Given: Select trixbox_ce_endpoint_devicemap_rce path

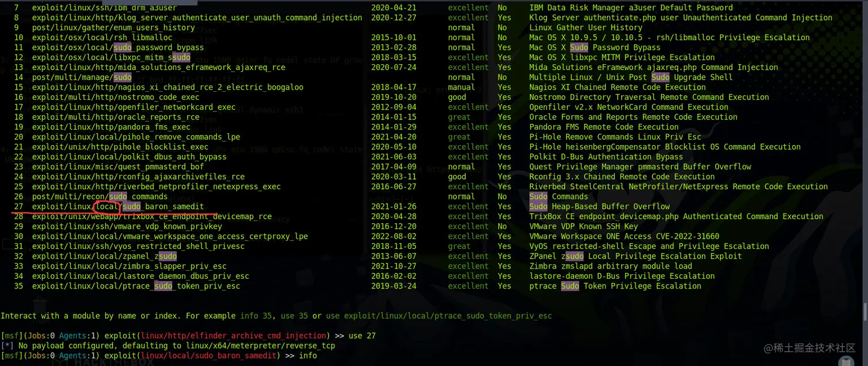Looking at the screenshot, I should point(152,216).
